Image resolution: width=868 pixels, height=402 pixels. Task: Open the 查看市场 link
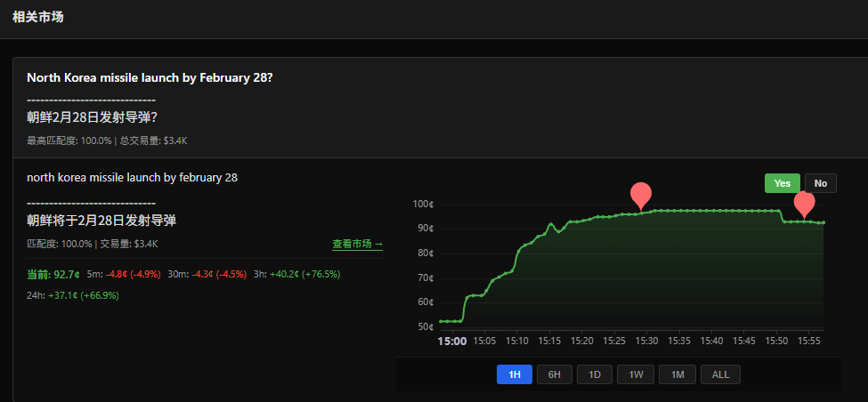(357, 244)
